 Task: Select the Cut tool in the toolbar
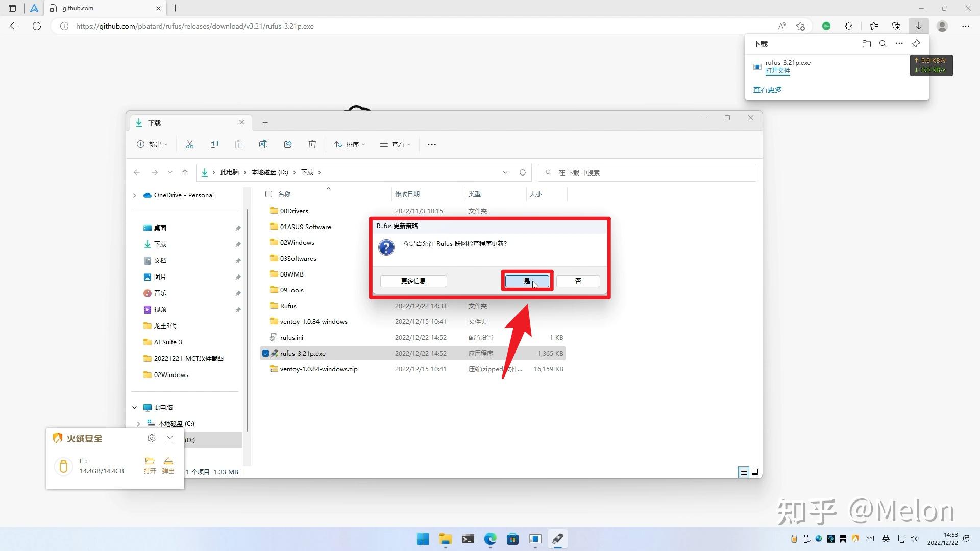189,144
